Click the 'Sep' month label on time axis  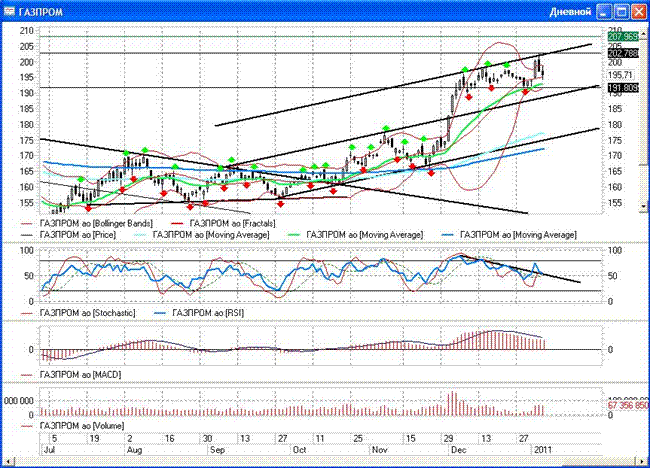pos(217,450)
